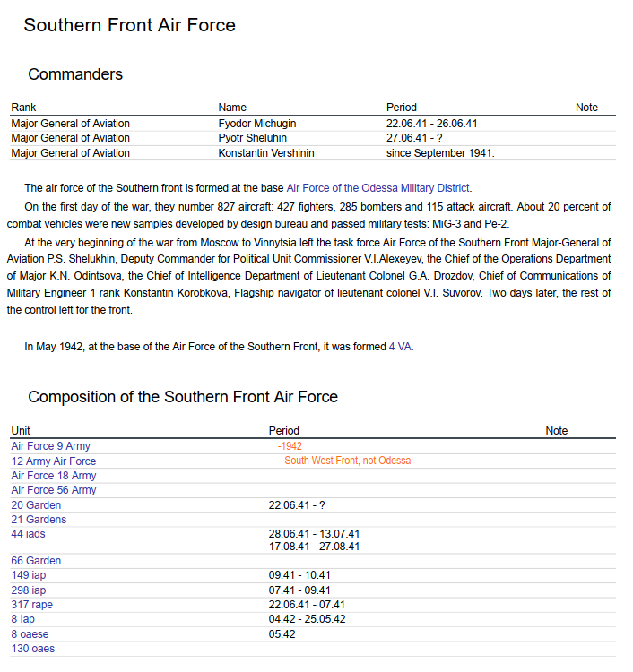Viewport: 633px width, 672px height.
Task: Click the Composition of the Southern Front heading
Action: 183,397
